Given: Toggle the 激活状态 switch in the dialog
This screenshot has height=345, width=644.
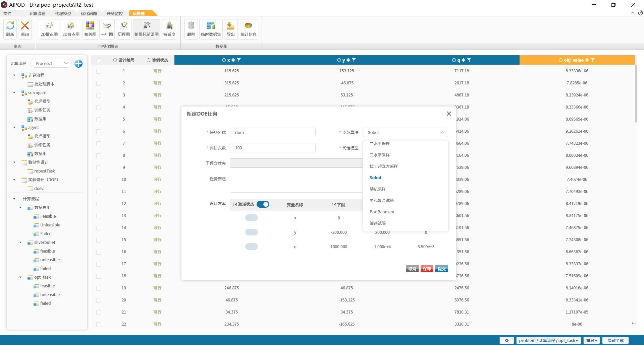Looking at the screenshot, I should (263, 204).
